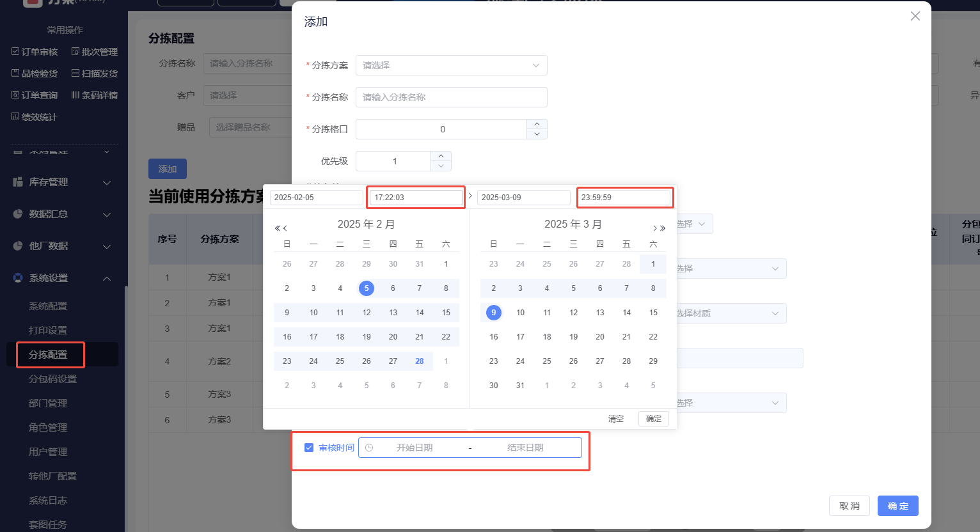This screenshot has width=980, height=532.
Task: Click the 开始日期 range input
Action: [x=415, y=448]
